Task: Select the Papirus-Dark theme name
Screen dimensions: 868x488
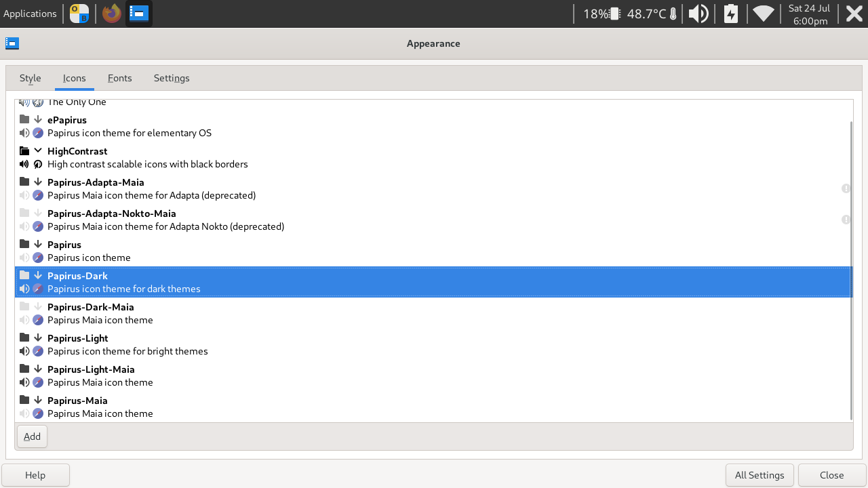Action: [77, 276]
